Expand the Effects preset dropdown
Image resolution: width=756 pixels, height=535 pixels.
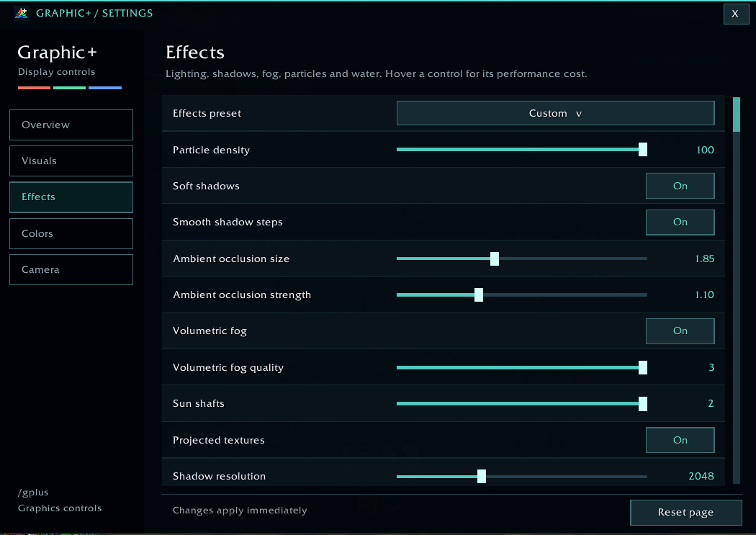[555, 113]
